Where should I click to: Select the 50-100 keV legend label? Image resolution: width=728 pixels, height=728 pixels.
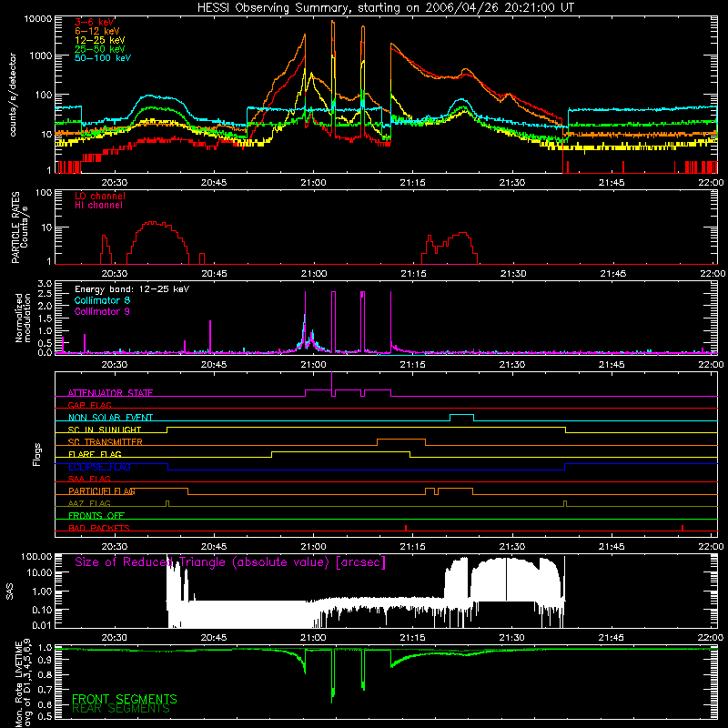[x=103, y=57]
